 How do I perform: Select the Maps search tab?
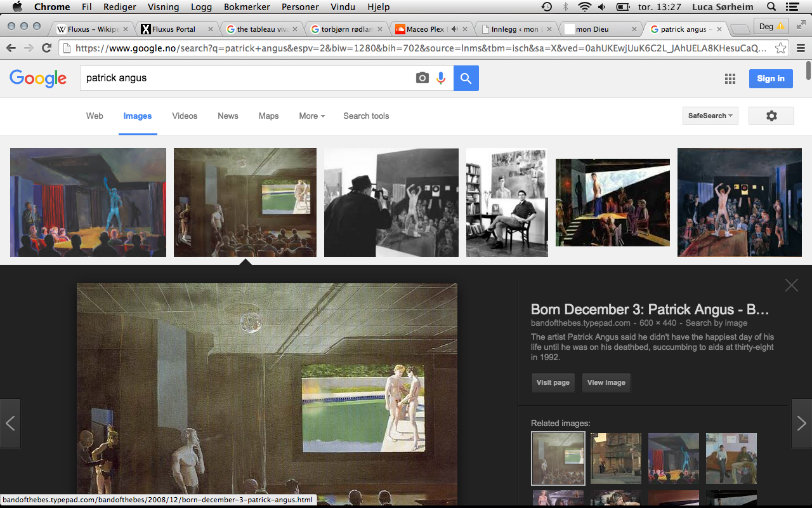pos(268,116)
